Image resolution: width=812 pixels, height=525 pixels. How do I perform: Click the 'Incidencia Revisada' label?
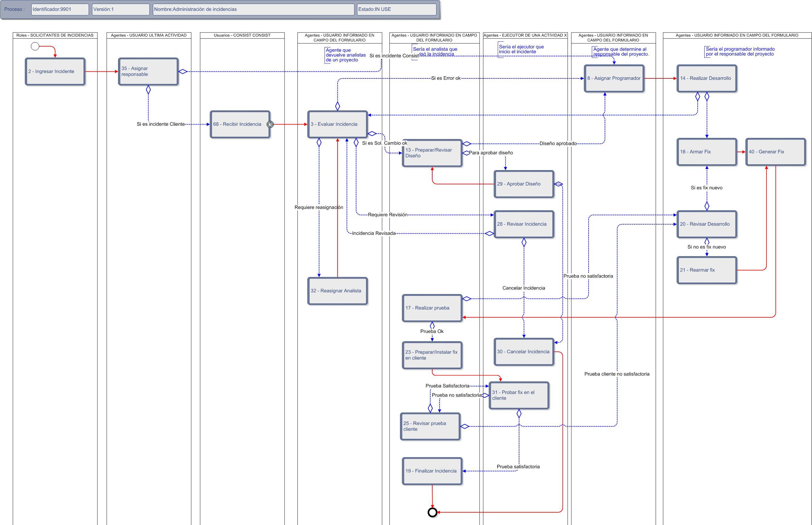(x=374, y=233)
